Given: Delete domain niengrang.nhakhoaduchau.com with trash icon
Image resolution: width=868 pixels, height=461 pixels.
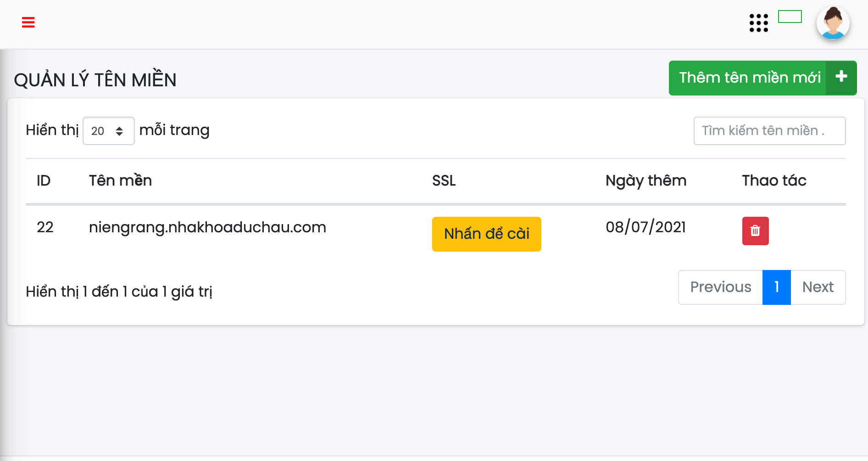Looking at the screenshot, I should (x=755, y=231).
